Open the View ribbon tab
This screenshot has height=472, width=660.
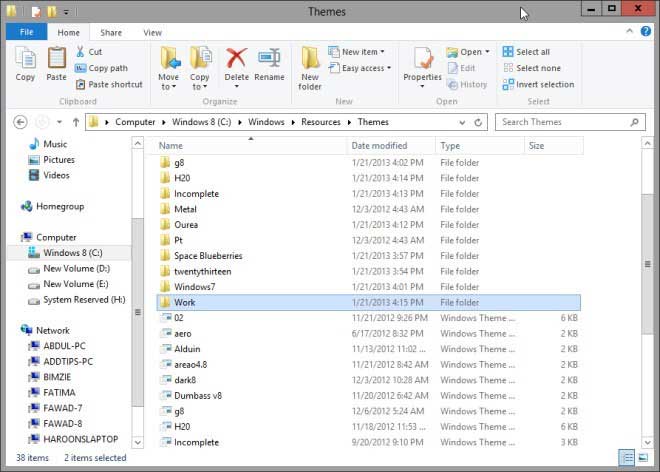tap(152, 32)
